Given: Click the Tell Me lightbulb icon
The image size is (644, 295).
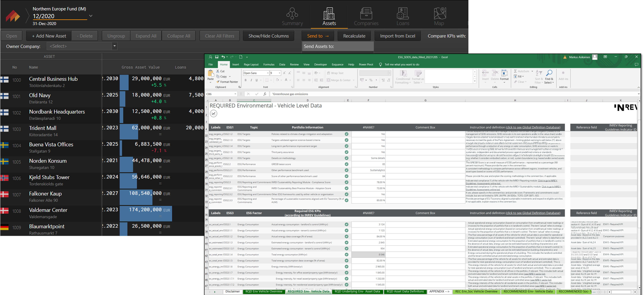Looking at the screenshot, I should point(380,64).
